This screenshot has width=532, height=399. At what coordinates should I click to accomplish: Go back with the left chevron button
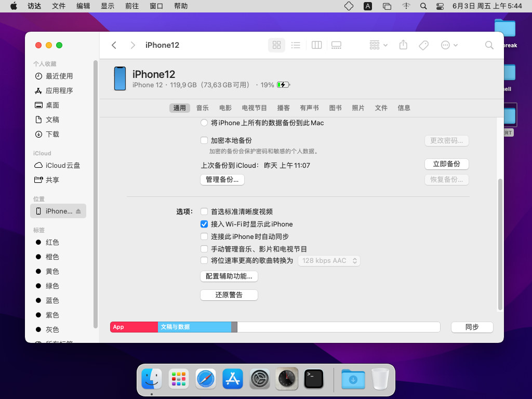click(114, 45)
